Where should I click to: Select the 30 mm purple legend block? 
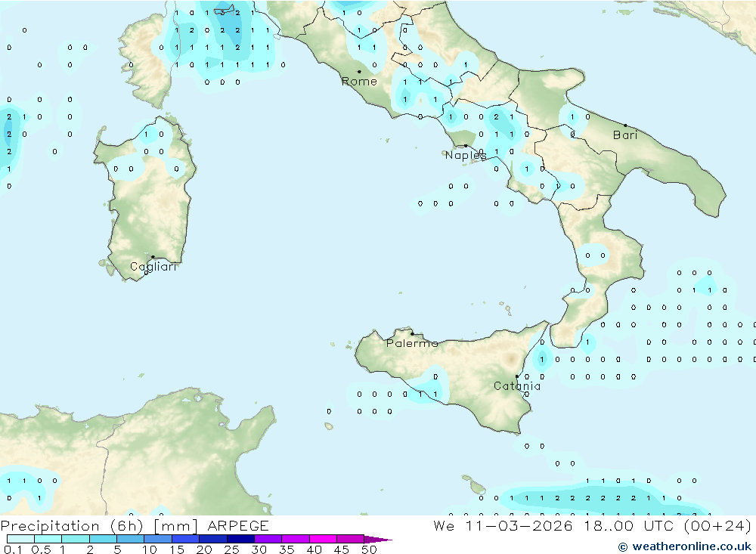coord(268,539)
